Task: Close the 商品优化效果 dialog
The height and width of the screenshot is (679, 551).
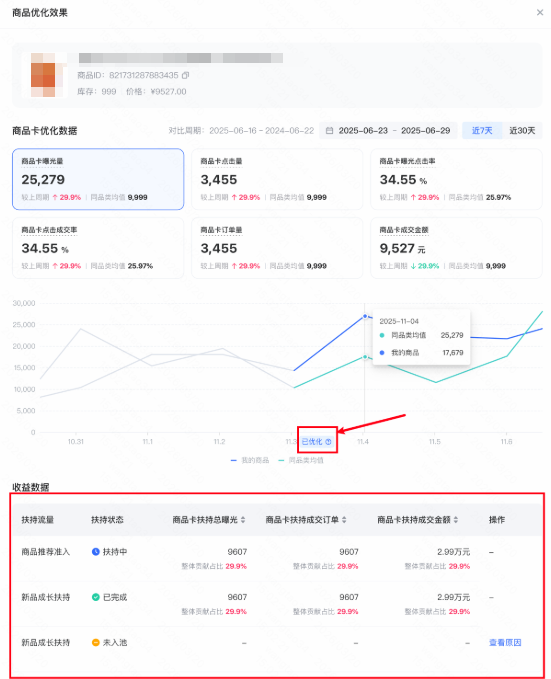Action: (540, 13)
